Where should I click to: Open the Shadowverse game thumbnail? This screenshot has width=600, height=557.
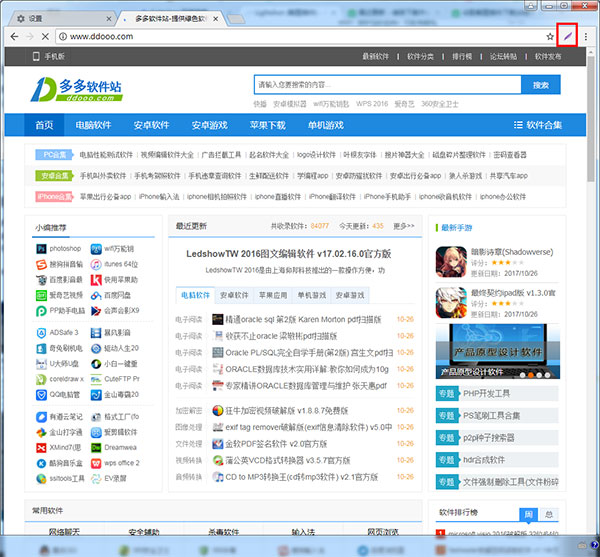click(x=451, y=262)
